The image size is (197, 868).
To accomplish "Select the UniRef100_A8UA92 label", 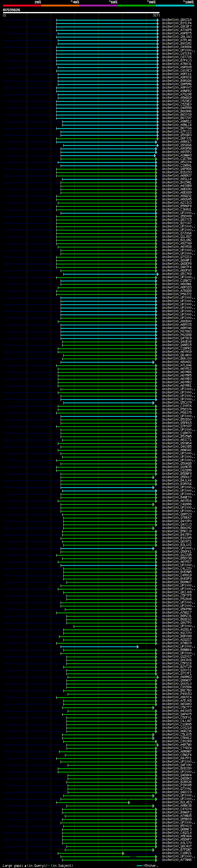I will click(177, 362).
